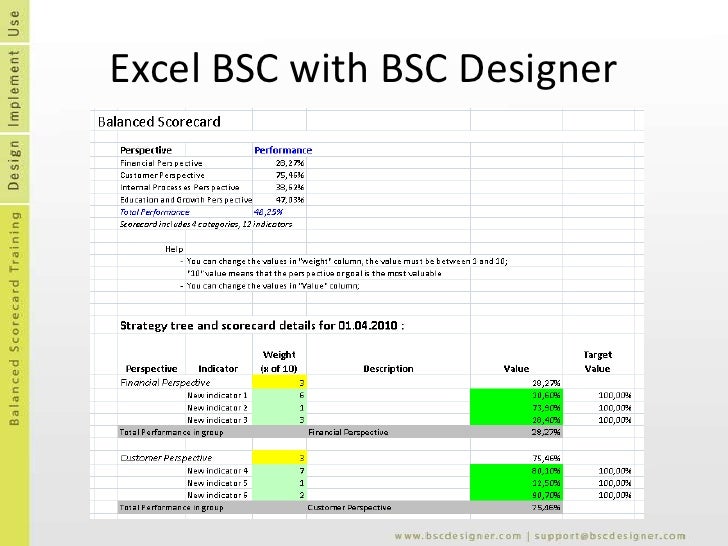Click the 48,25% total performance value

(268, 212)
